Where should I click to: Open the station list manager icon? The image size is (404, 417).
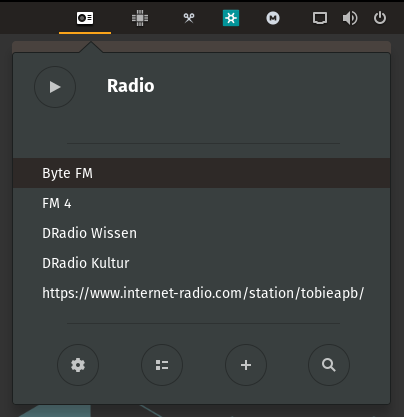click(x=162, y=365)
